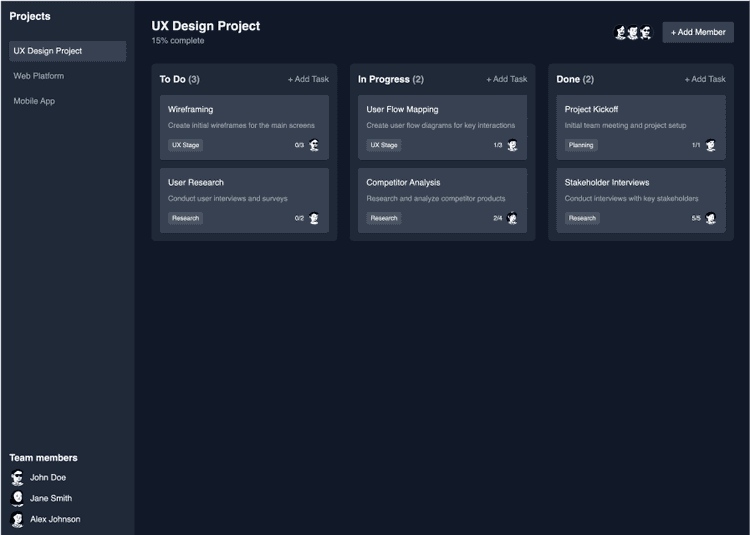
Task: Click assignee avatar on User Research card
Action: (x=314, y=218)
